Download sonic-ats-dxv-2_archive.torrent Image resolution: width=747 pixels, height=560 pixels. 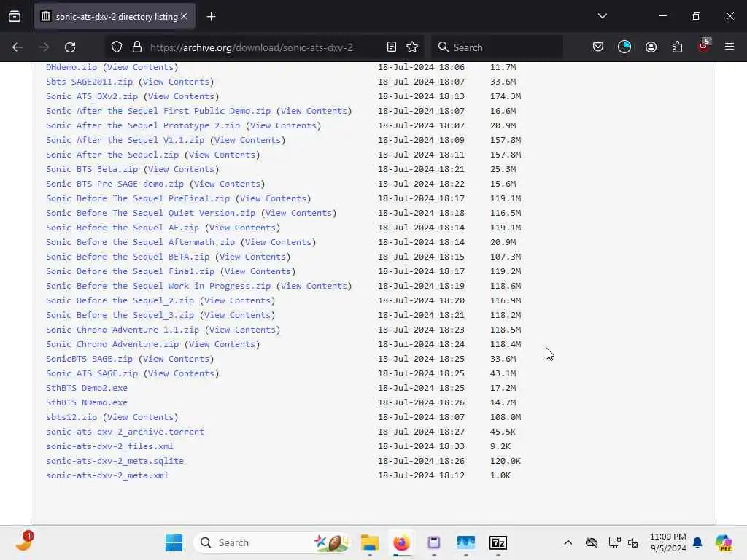point(125,432)
